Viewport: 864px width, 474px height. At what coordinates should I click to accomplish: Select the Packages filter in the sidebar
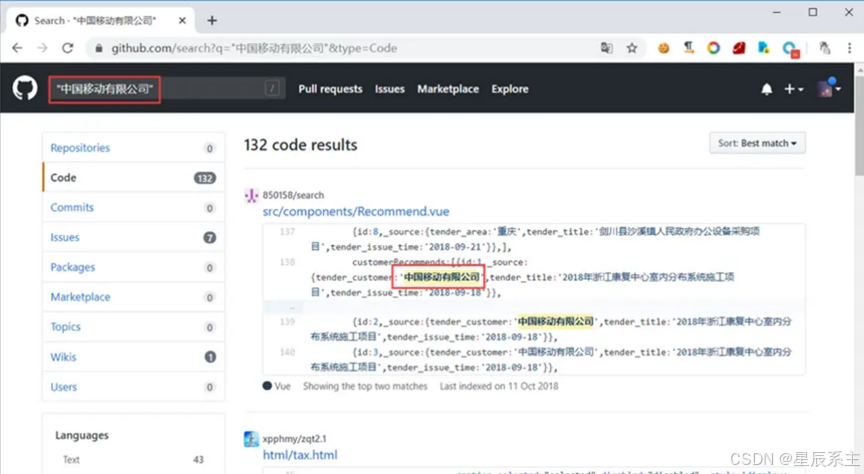(133, 267)
